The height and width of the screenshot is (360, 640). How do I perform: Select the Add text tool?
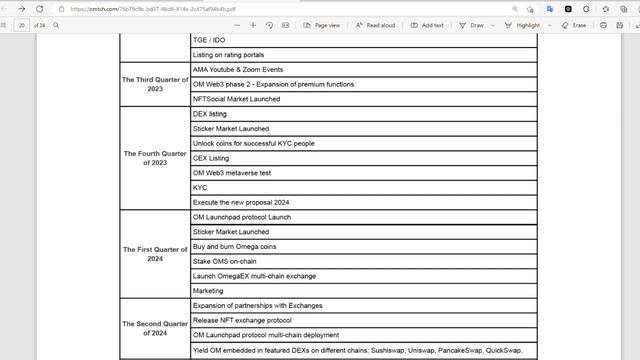[427, 25]
